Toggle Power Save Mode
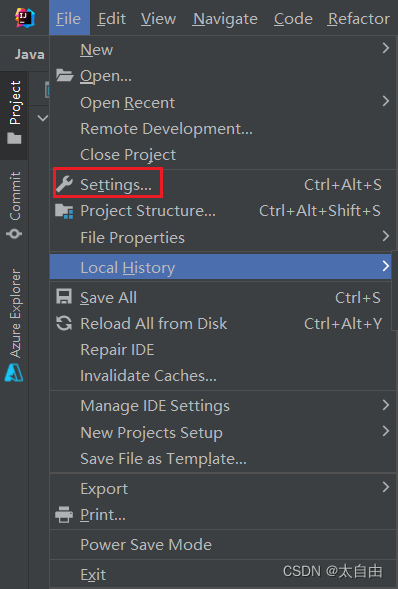The height and width of the screenshot is (589, 398). 146,545
